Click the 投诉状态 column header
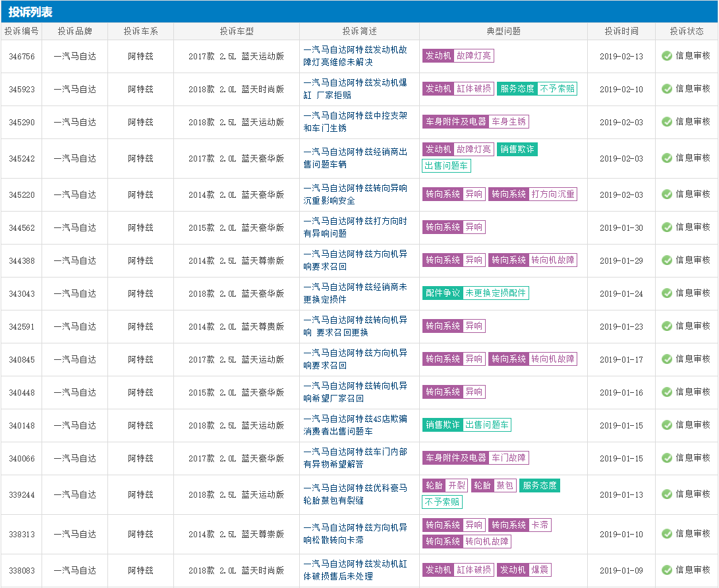This screenshot has height=588, width=719. 687,31
